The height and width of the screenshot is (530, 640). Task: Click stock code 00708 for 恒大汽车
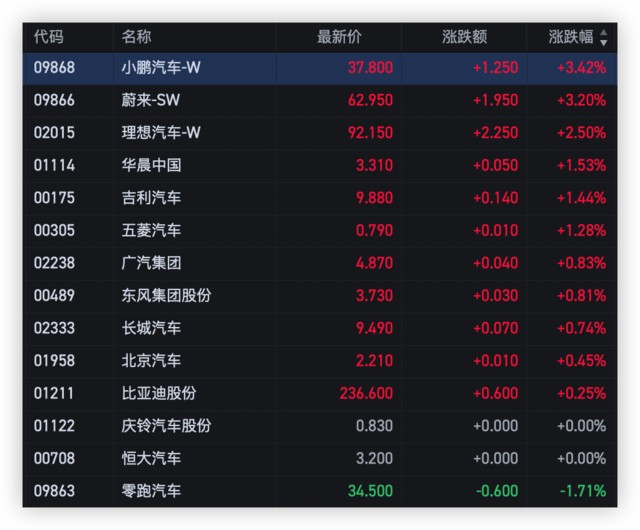pos(54,458)
